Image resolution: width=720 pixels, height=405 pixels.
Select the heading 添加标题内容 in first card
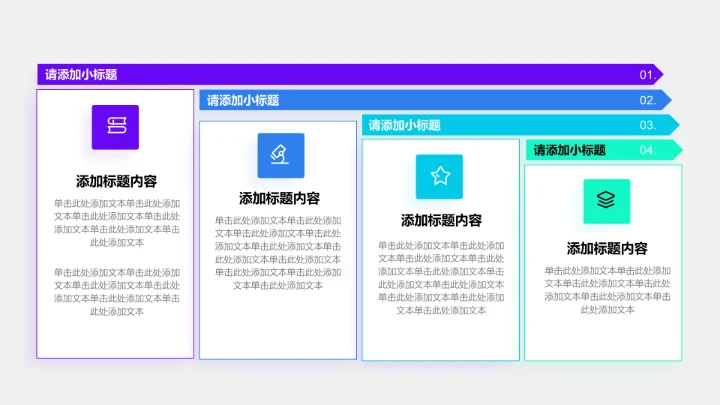click(x=116, y=181)
